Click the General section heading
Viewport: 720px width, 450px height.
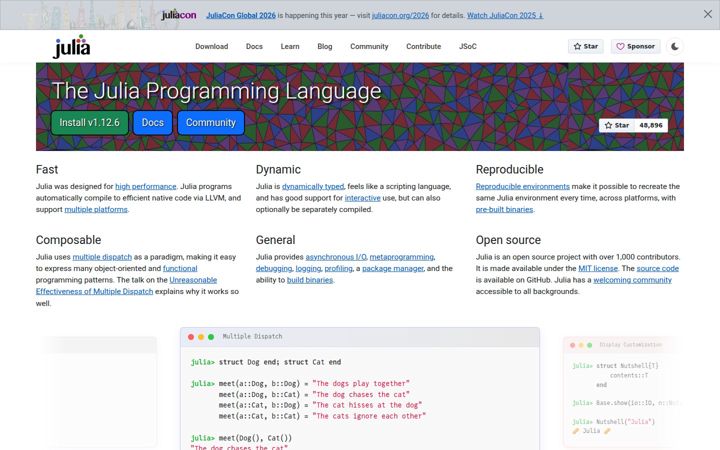click(276, 240)
